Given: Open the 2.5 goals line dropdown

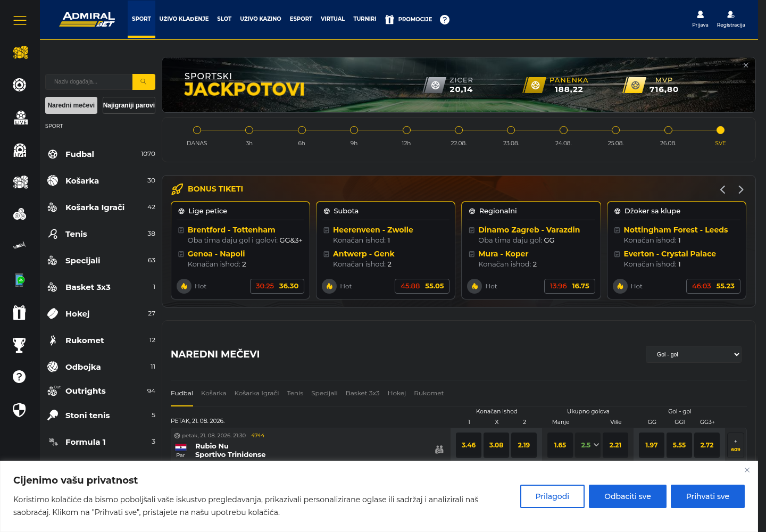Looking at the screenshot, I should click(x=588, y=445).
